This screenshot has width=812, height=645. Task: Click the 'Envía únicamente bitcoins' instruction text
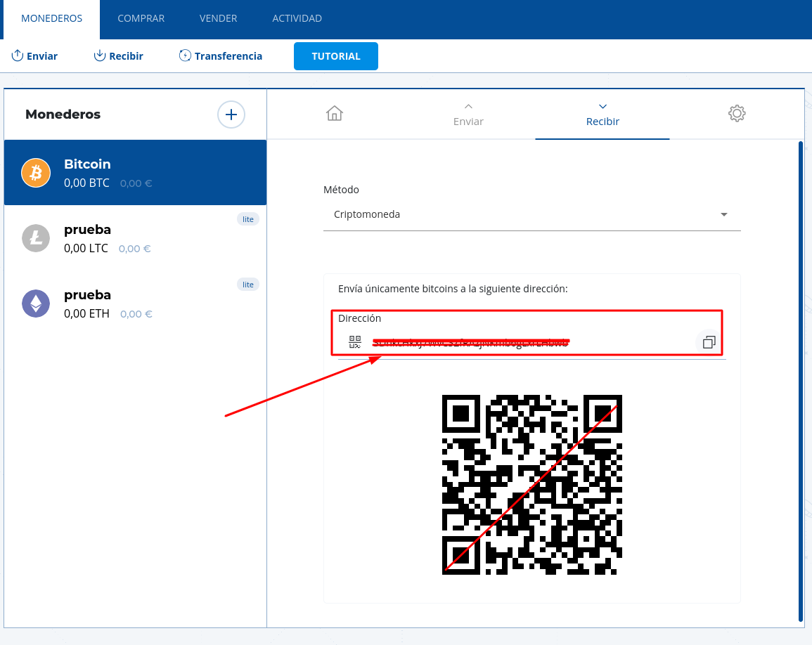tap(453, 289)
